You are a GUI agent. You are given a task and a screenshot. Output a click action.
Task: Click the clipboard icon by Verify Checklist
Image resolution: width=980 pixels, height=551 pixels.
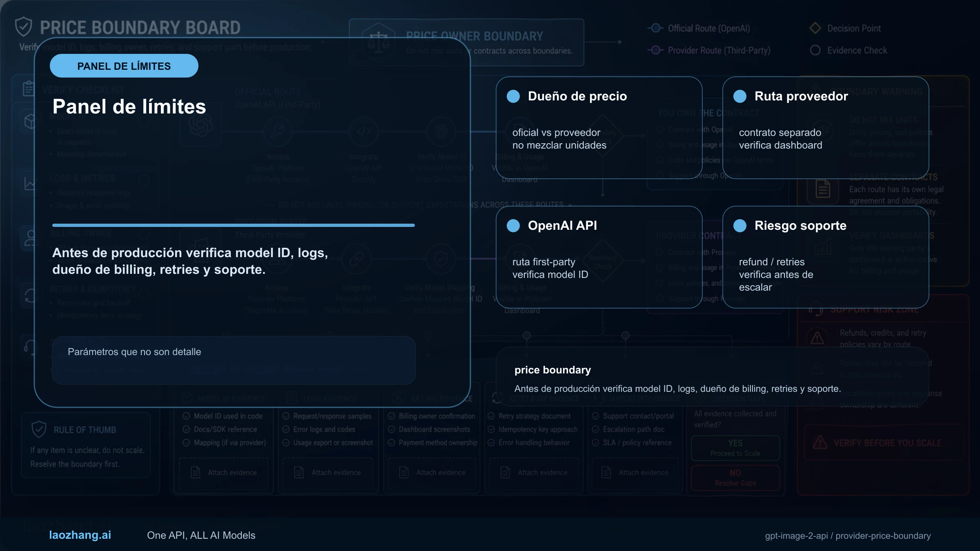28,88
